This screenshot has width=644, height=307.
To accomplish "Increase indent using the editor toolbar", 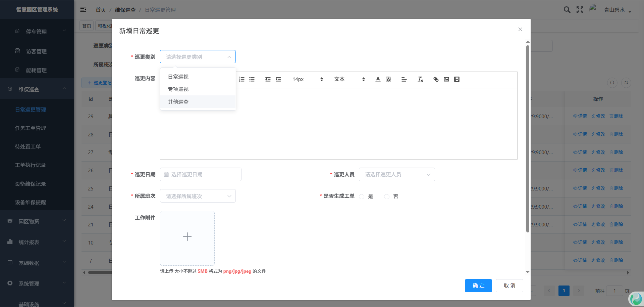I will click(278, 79).
